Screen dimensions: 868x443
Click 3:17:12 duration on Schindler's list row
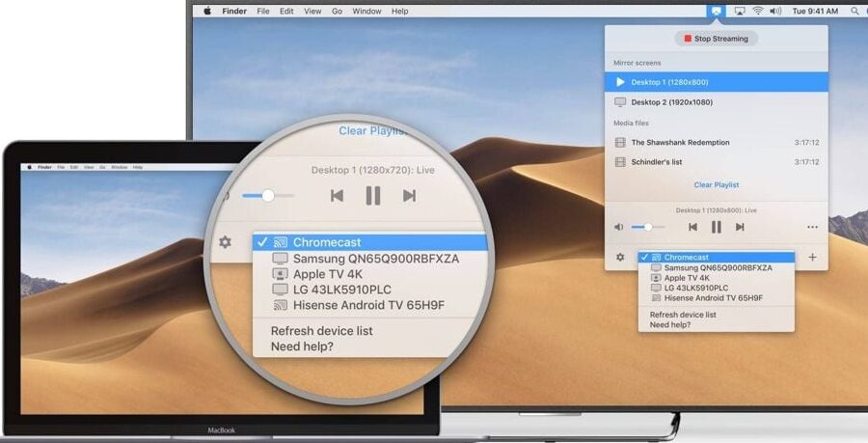(x=806, y=162)
